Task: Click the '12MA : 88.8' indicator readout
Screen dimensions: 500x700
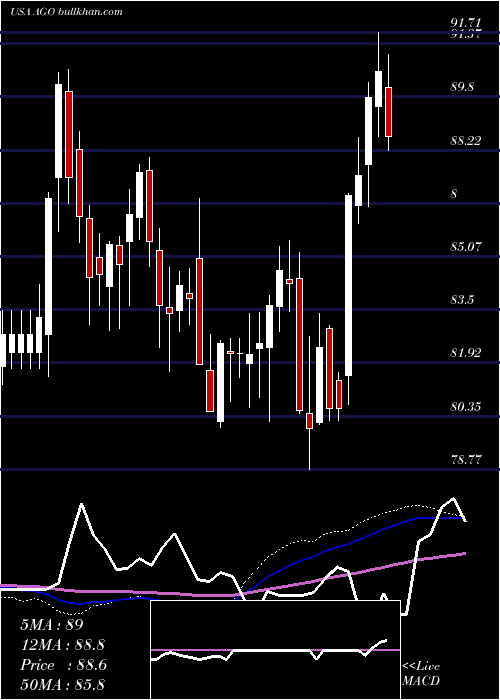Action: 62,645
